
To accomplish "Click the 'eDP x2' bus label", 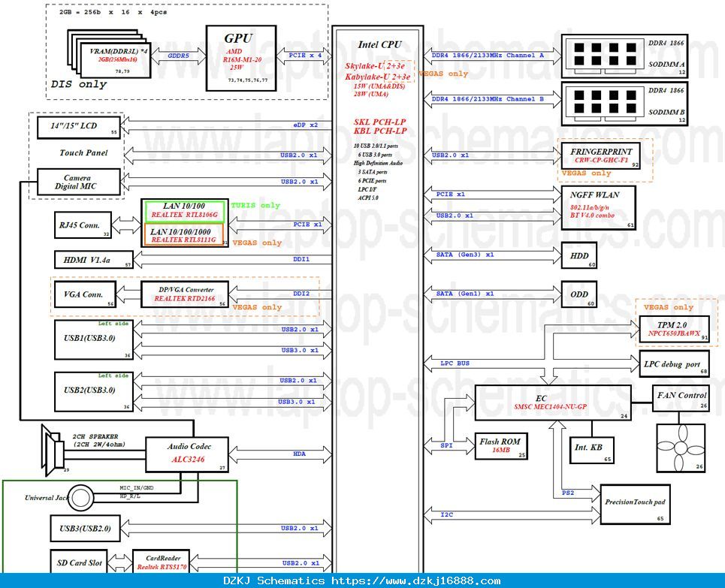I will point(306,125).
